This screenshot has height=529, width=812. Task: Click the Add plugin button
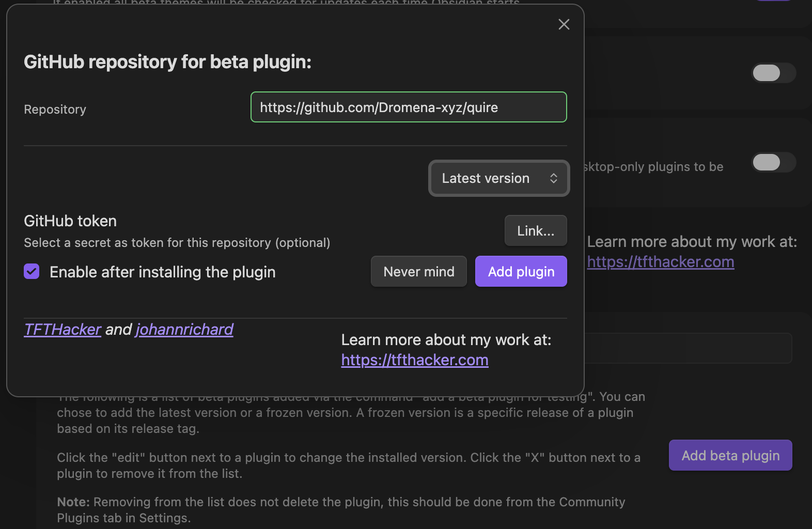(521, 271)
